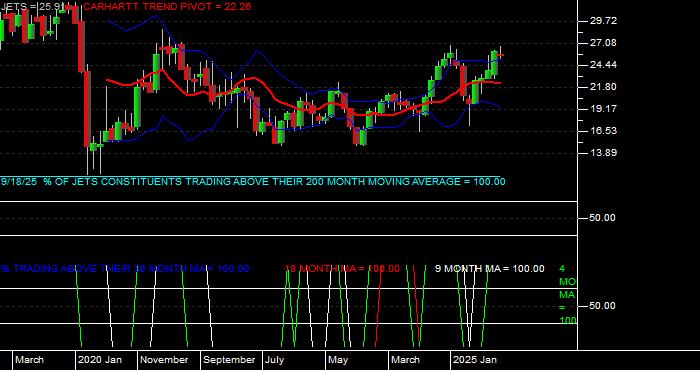This screenshot has width=700, height=370.
Task: Click the 13.89 price axis label
Action: point(592,153)
